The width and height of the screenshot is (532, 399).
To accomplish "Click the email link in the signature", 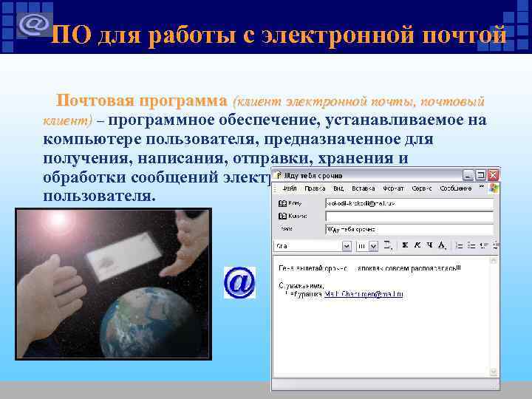I will click(x=364, y=294).
